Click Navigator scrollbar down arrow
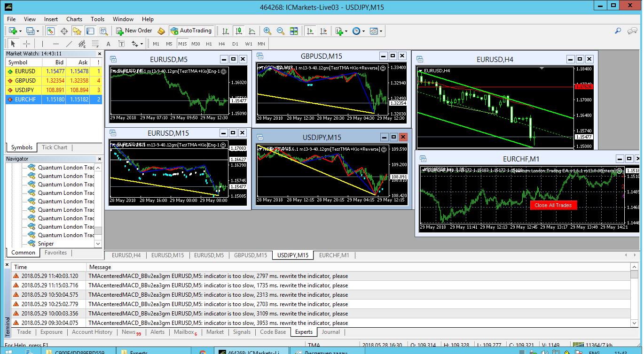 [98, 244]
